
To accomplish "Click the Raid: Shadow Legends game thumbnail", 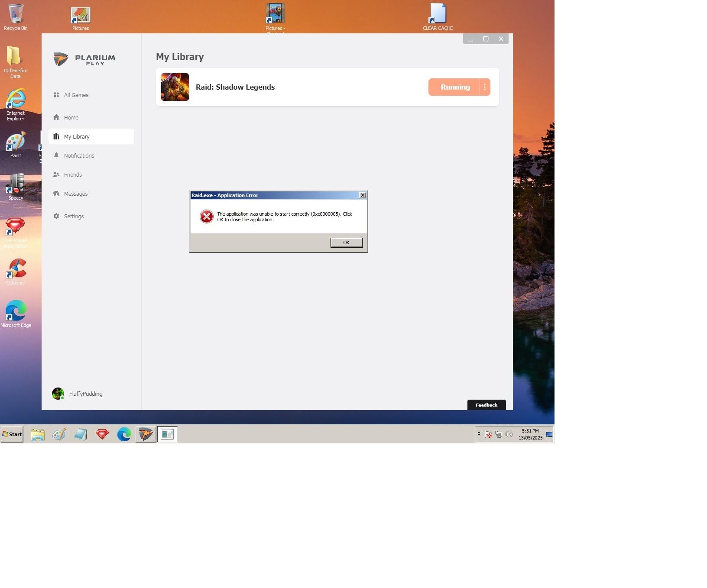I will (175, 87).
